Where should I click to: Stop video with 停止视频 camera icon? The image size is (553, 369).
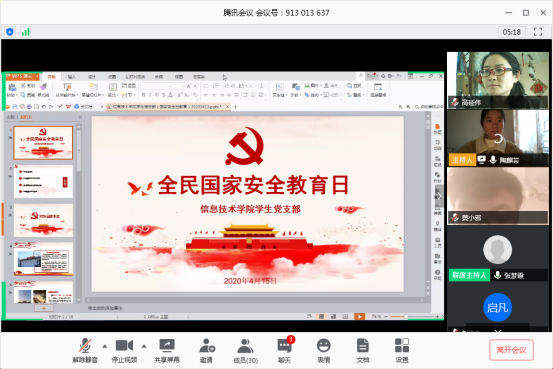124,350
